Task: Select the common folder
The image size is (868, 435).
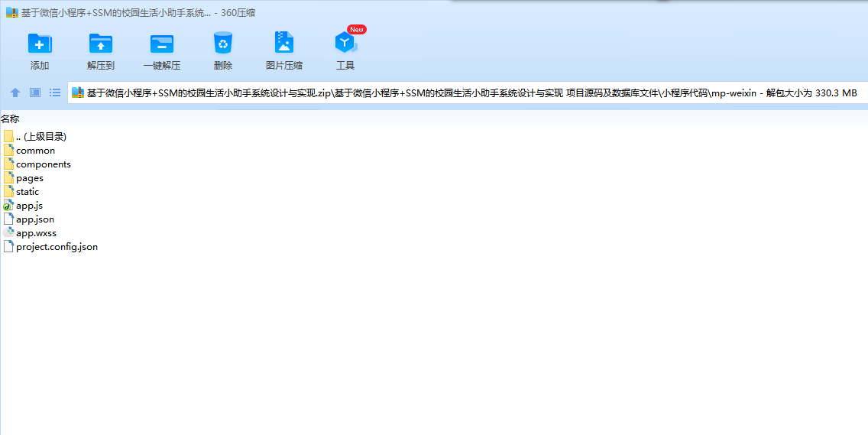Action: click(29, 150)
